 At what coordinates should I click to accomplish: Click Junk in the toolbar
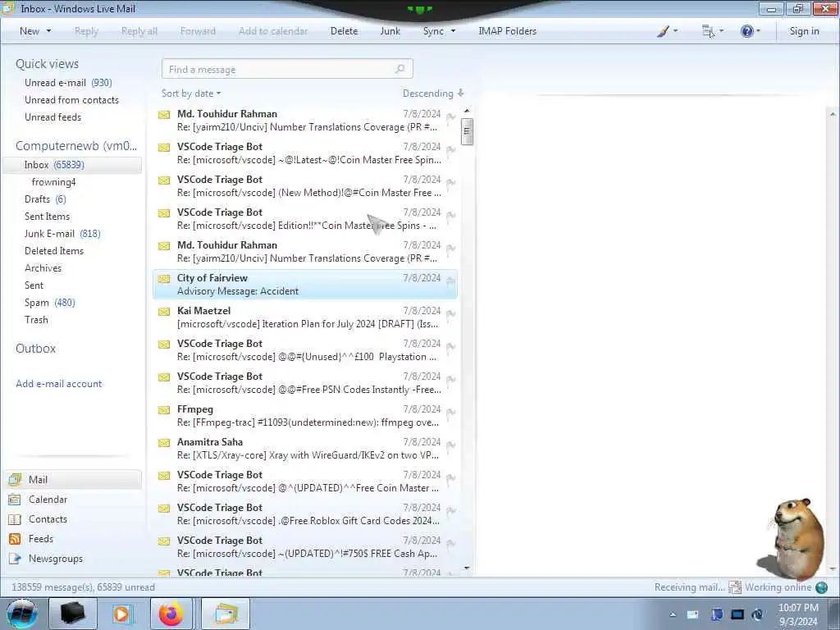point(390,31)
